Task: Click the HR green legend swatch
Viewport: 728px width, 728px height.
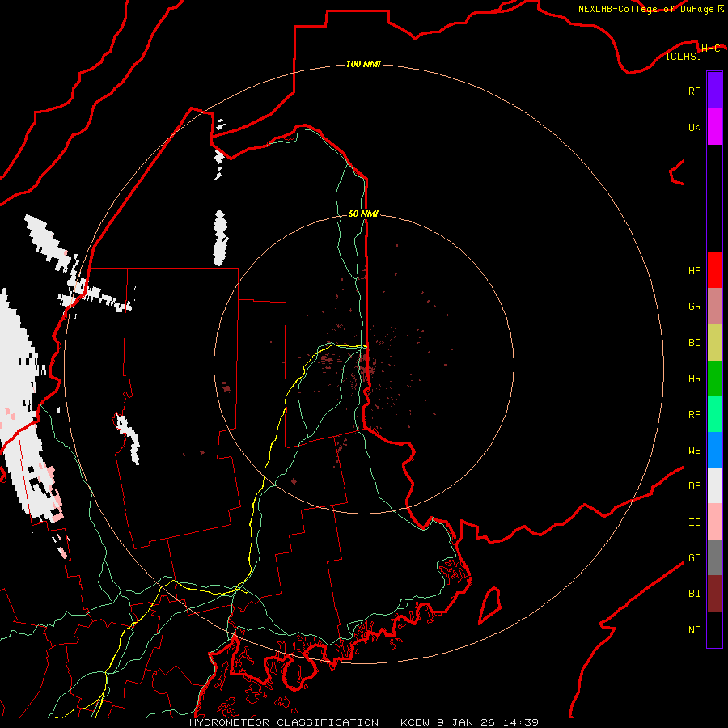Action: pos(714,379)
